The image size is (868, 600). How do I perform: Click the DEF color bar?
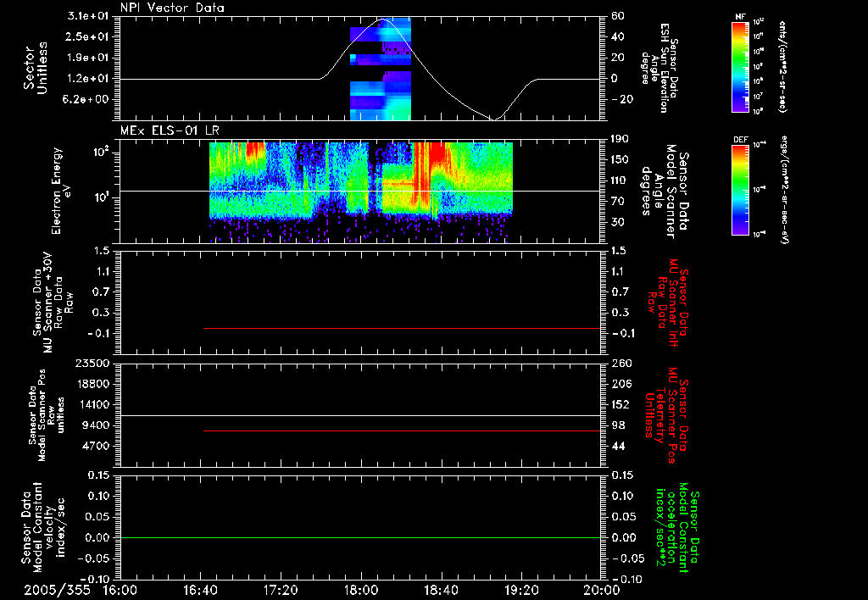click(x=741, y=190)
